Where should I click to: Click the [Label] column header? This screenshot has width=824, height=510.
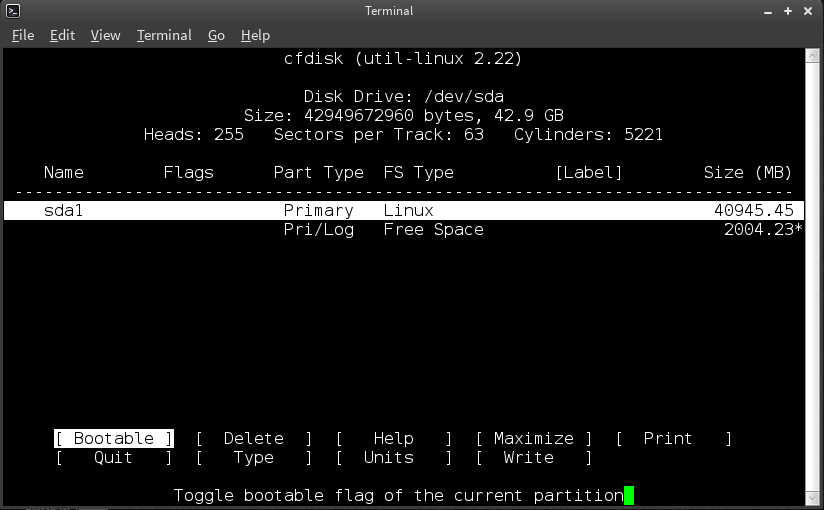point(589,172)
